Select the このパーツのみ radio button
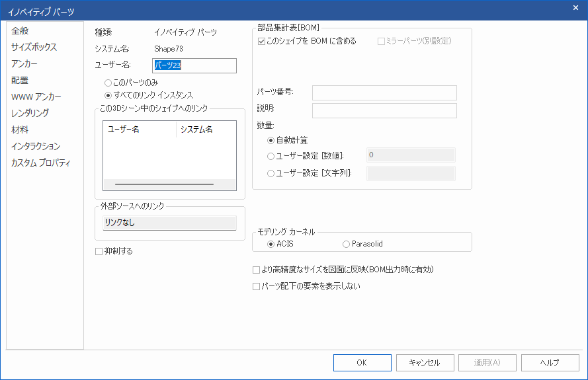 click(x=131, y=83)
